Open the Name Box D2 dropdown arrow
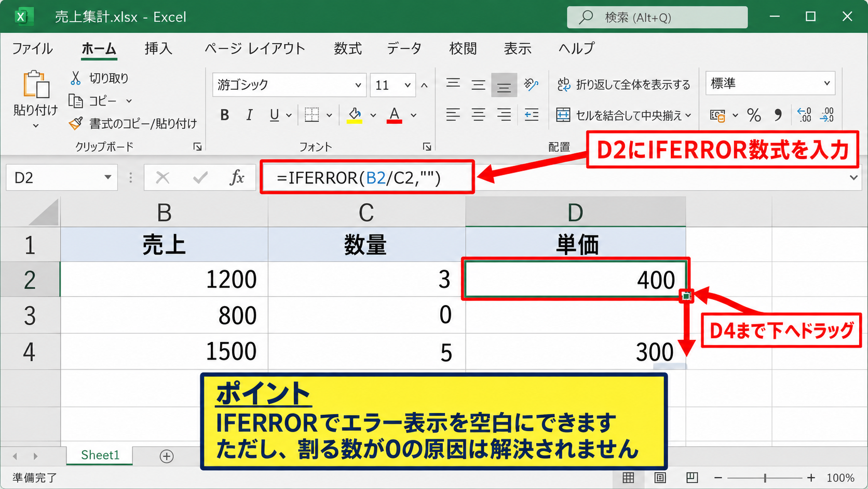Viewport: 868px width, 489px height. point(107,177)
